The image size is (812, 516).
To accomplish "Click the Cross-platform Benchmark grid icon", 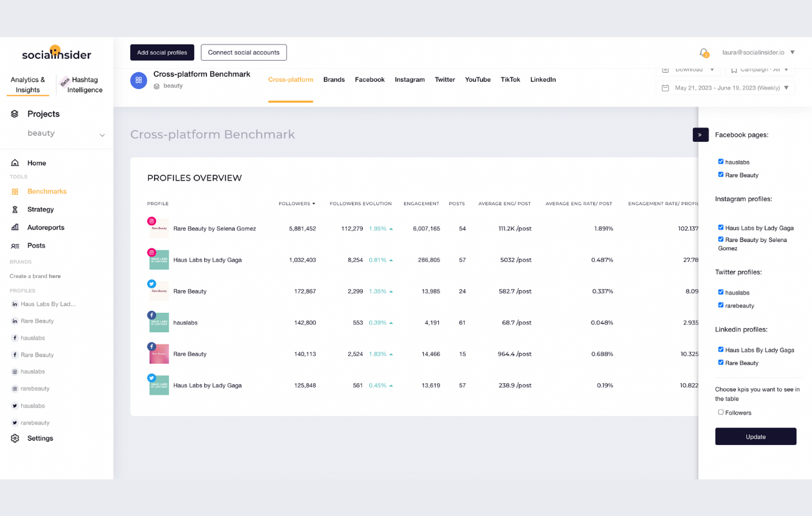I will 139,81.
